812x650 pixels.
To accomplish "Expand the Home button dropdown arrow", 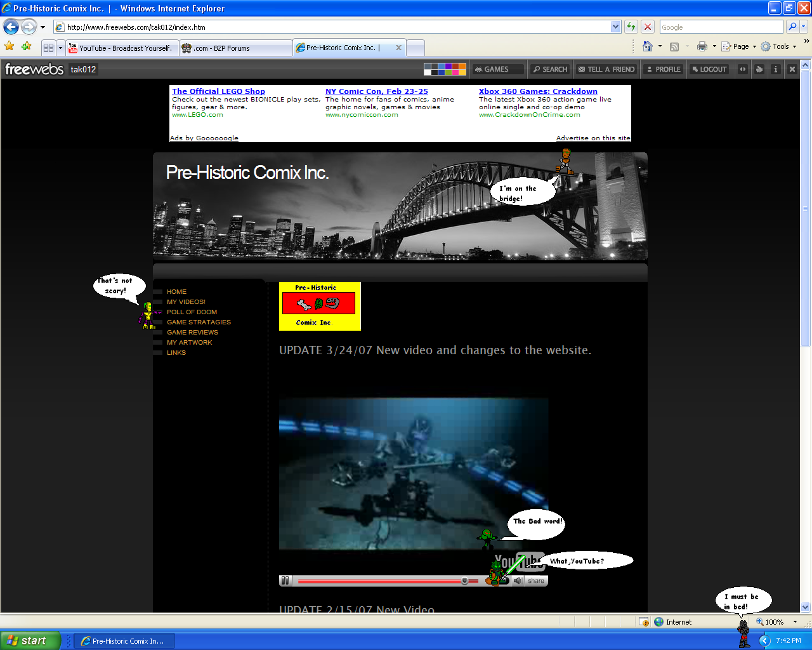I will pos(660,46).
